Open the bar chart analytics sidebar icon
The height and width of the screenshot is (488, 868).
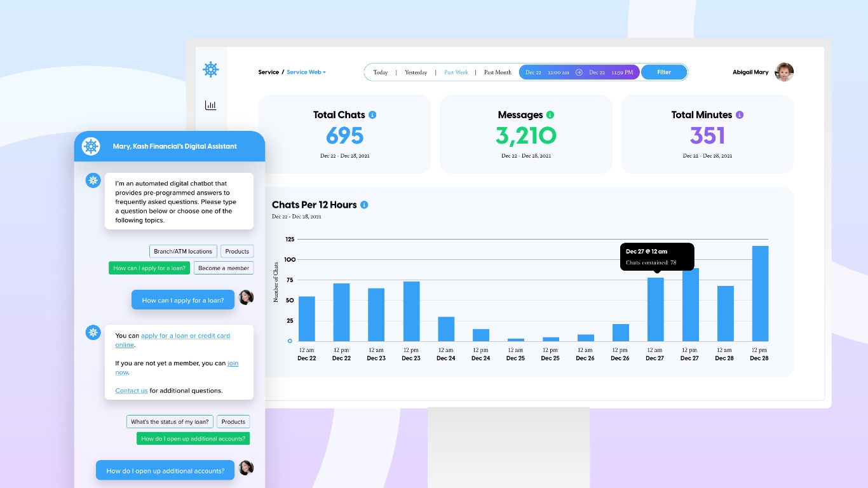point(211,105)
